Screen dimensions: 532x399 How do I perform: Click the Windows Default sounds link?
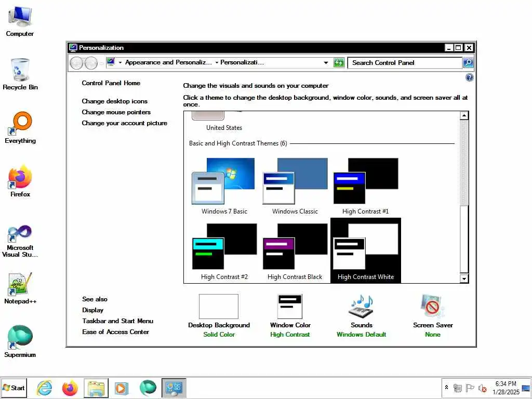click(361, 334)
